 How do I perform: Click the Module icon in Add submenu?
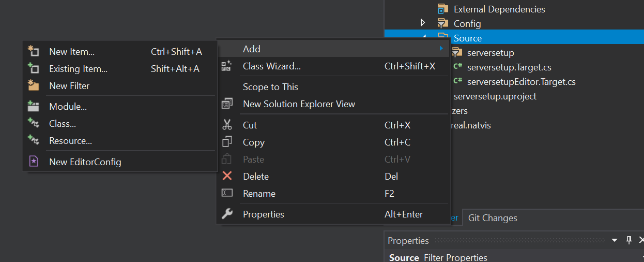[33, 107]
